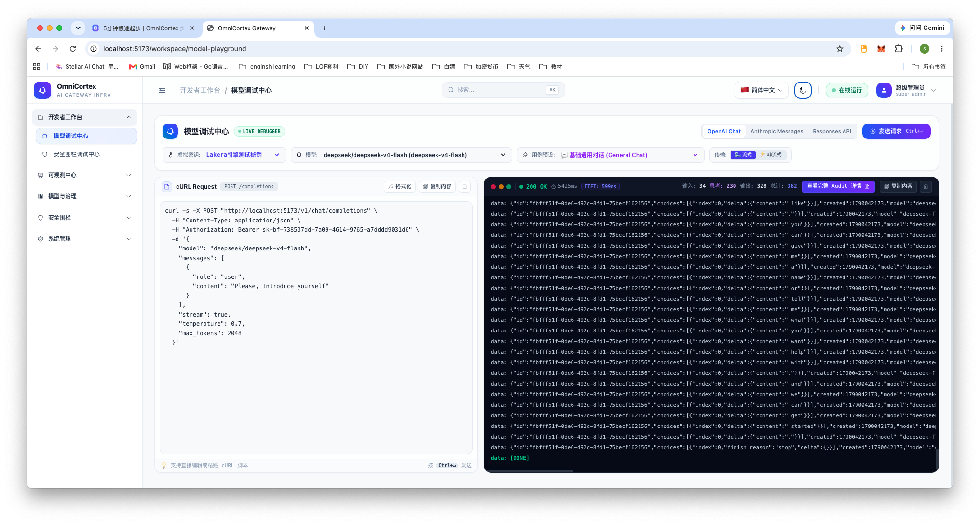The image size is (980, 524).
Task: Open the Gmail bookmark
Action: pos(142,67)
